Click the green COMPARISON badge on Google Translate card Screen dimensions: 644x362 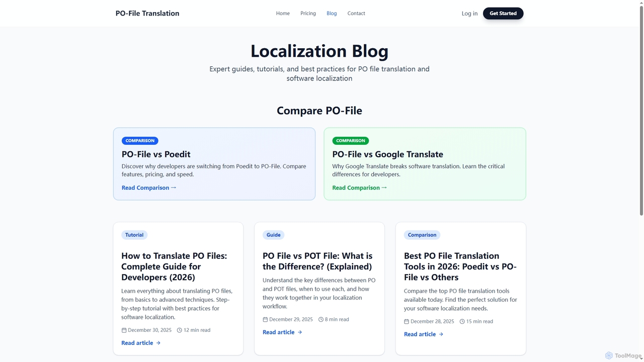point(351,141)
